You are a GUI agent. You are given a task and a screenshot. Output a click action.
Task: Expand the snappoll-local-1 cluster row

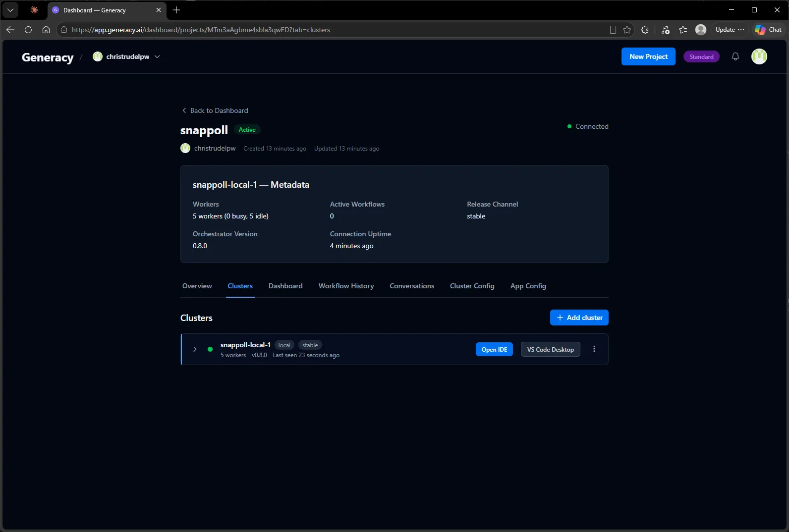pos(195,349)
